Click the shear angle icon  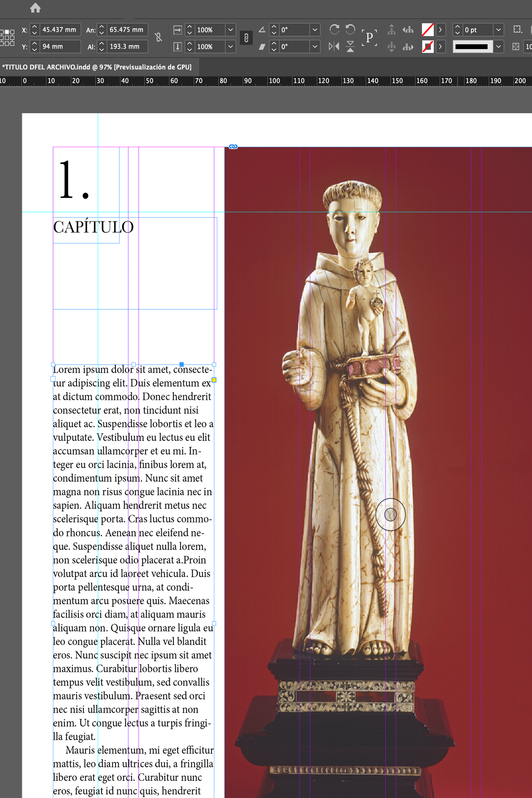pyautogui.click(x=262, y=47)
